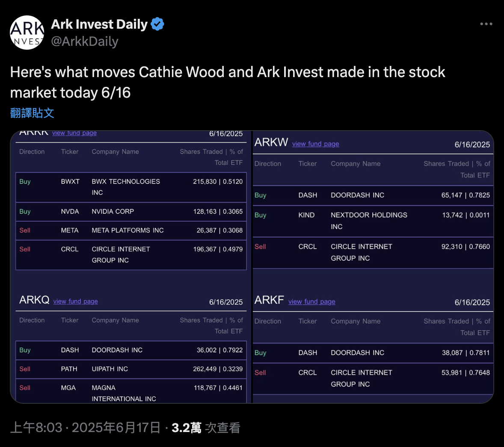Click "翻譯貼文" to translate the post
Screen dimensions: 504x447
point(32,113)
